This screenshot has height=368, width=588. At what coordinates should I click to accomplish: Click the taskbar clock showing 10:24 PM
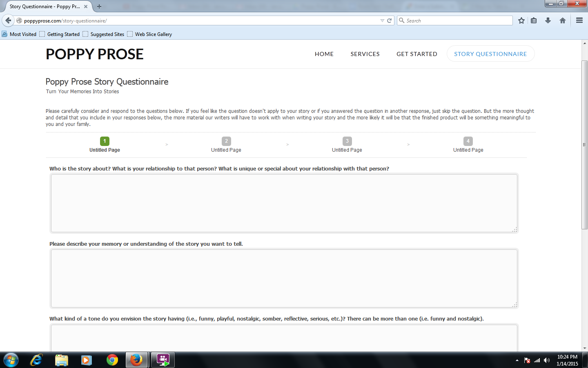[567, 360]
